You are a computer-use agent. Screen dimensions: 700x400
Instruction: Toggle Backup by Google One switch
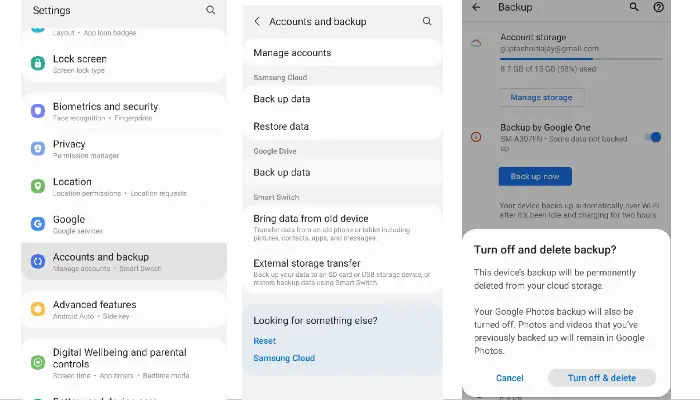[x=653, y=137]
